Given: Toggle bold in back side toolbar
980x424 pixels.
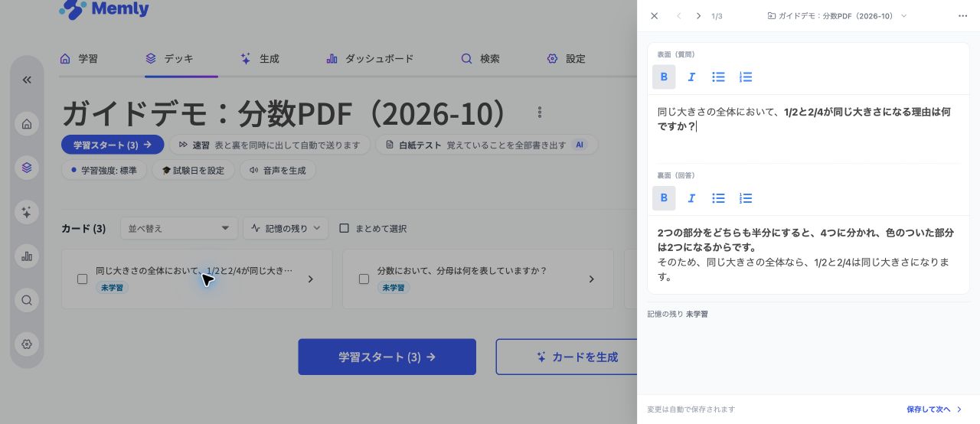Looking at the screenshot, I should tap(664, 198).
